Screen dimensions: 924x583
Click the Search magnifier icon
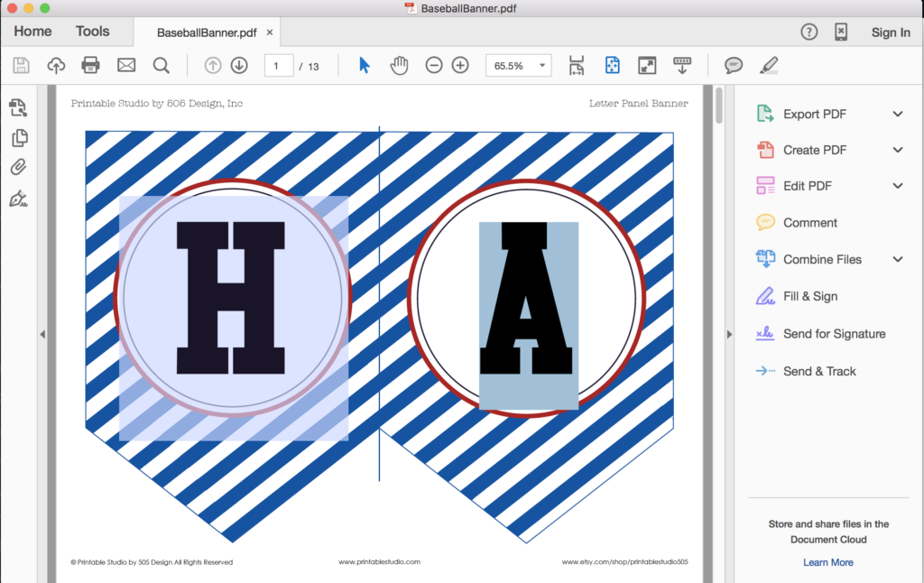coord(162,65)
